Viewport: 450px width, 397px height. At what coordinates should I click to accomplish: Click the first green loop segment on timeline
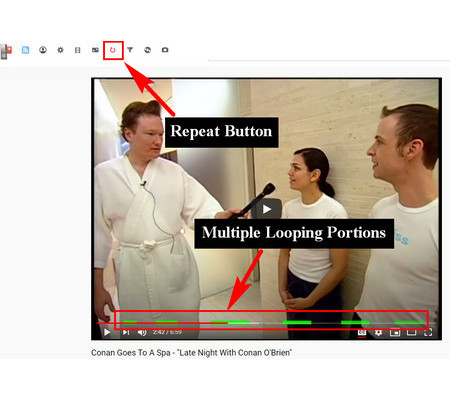pos(130,322)
